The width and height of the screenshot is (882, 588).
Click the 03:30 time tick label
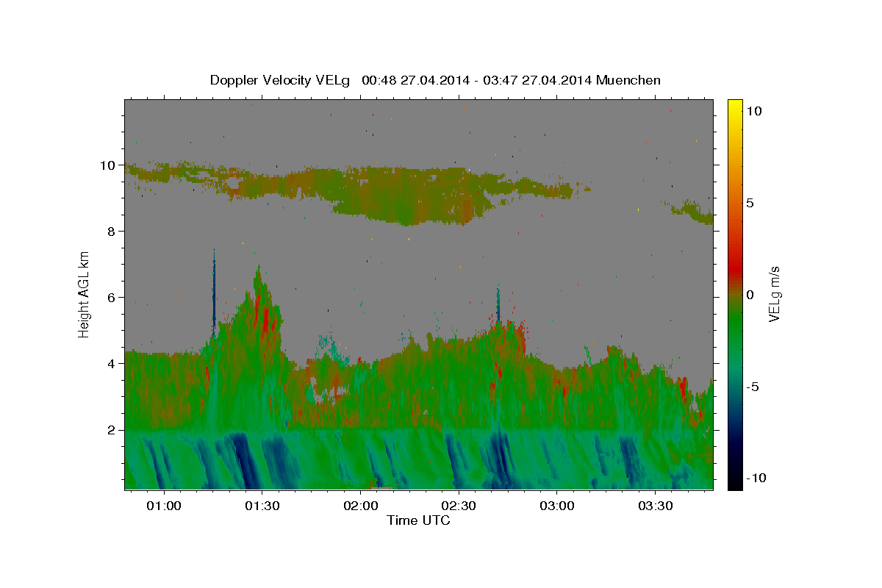655,506
